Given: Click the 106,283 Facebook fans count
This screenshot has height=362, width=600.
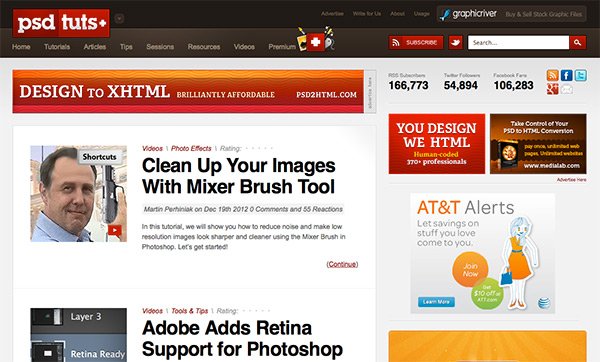Looking at the screenshot, I should (x=514, y=85).
